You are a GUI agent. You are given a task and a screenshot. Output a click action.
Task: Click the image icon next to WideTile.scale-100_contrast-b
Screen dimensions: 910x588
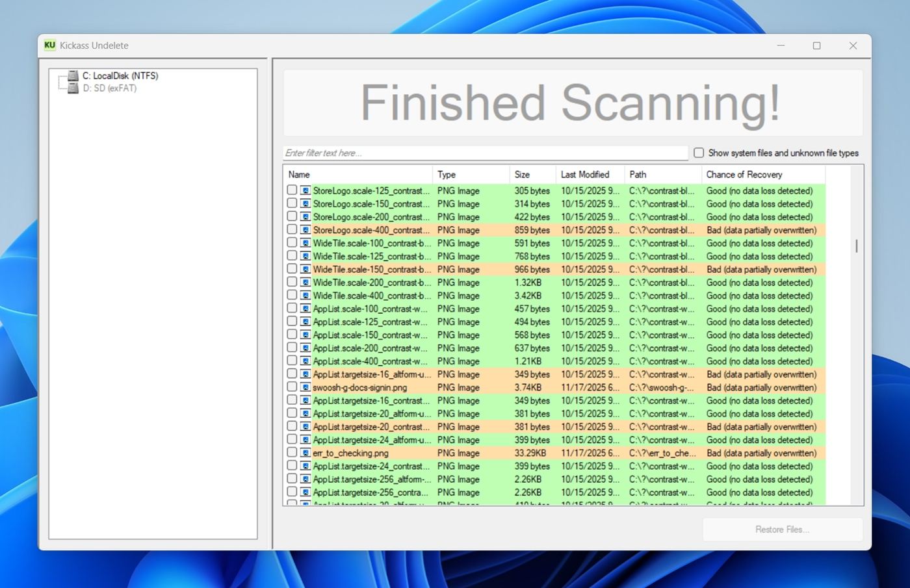pyautogui.click(x=305, y=243)
